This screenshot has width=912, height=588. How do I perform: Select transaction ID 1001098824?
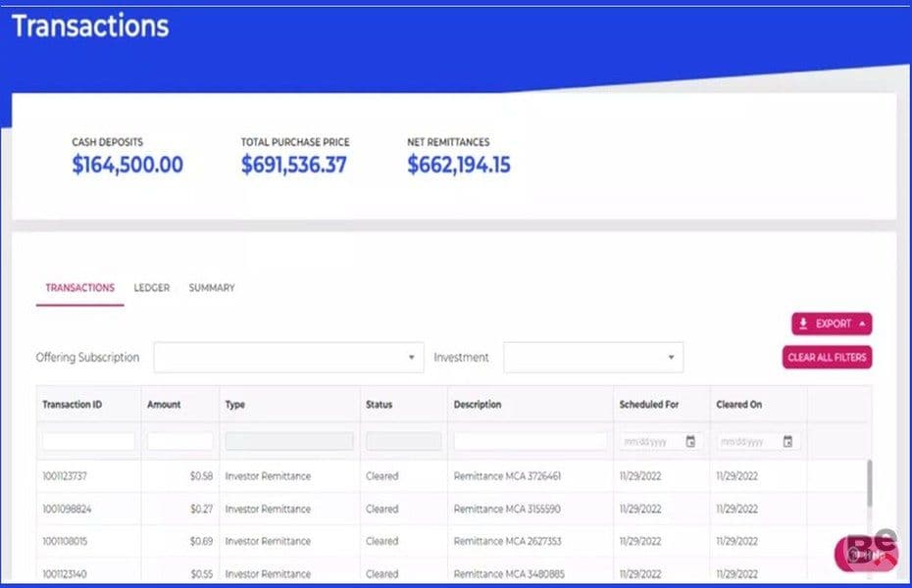pos(67,509)
